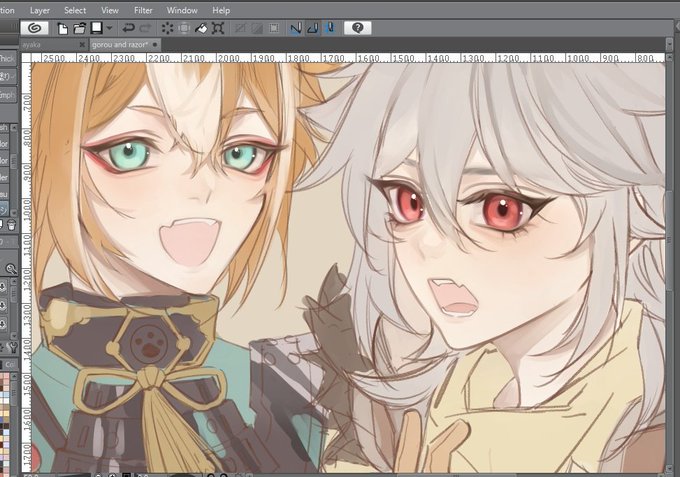
Task: Open the Select menu
Action: pyautogui.click(x=75, y=10)
